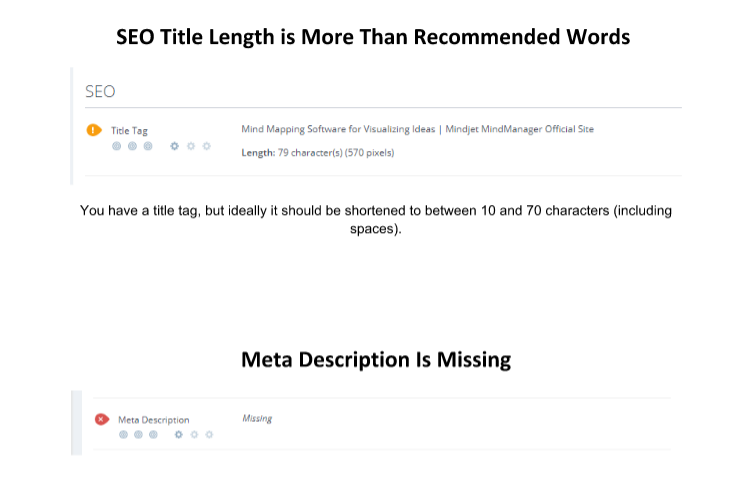The height and width of the screenshot is (488, 753).
Task: Click the last faded gear under Title Tag
Action: (x=207, y=146)
